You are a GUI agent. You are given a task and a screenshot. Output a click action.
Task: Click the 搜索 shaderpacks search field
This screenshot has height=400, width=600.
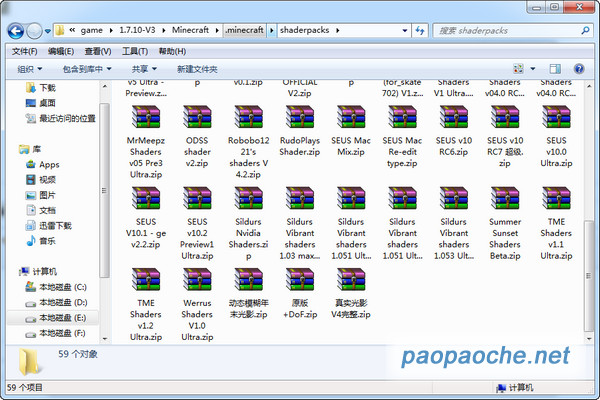512,31
